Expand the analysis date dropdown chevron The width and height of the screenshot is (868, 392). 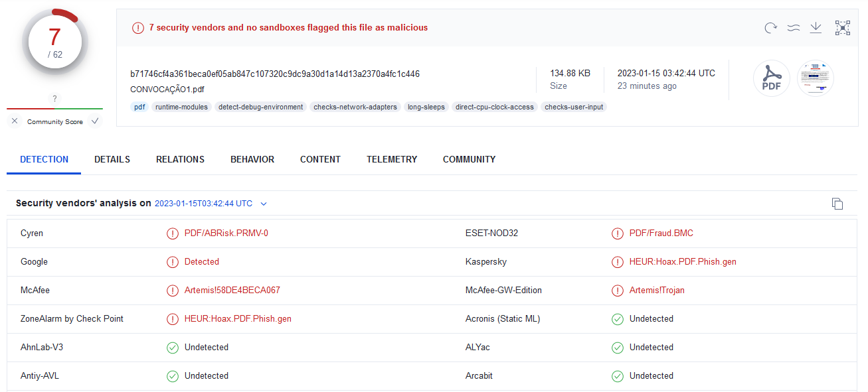pos(264,204)
